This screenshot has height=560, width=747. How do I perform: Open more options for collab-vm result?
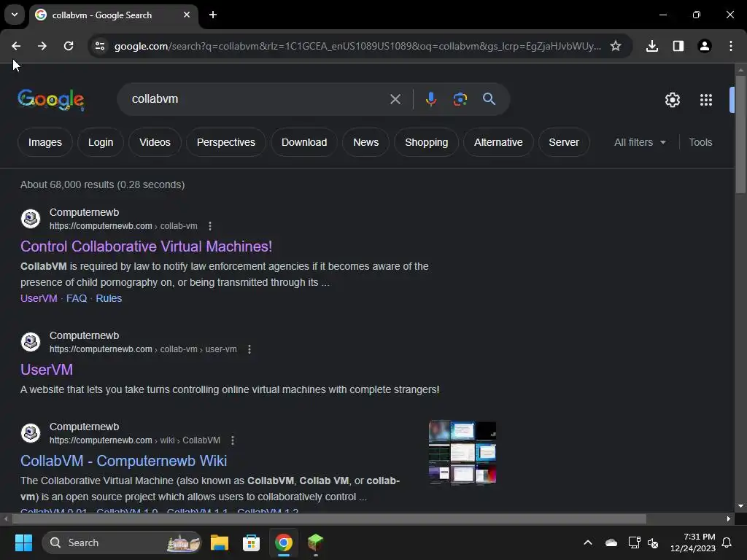click(210, 226)
